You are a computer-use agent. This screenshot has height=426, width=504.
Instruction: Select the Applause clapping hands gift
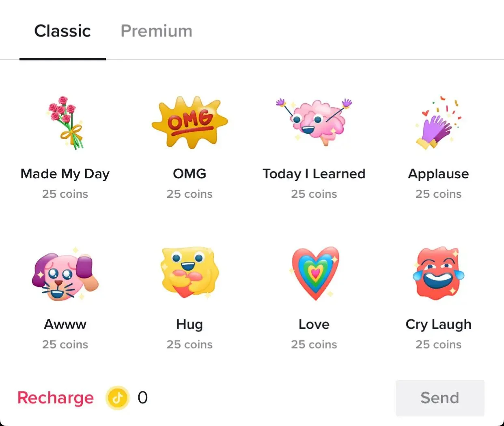(x=438, y=122)
